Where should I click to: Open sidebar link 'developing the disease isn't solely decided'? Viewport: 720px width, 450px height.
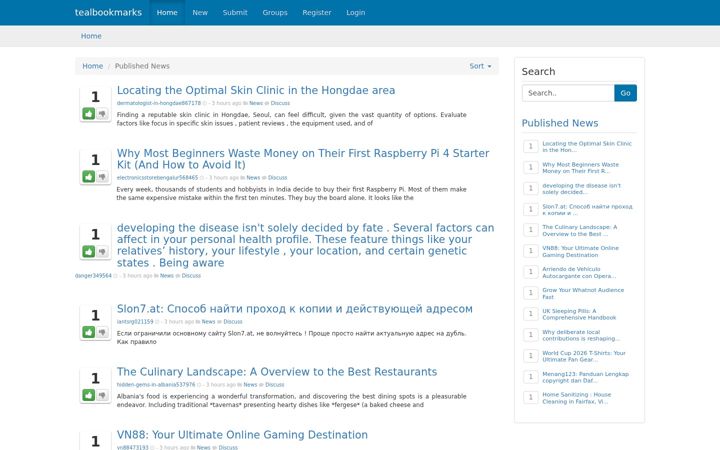tap(581, 189)
